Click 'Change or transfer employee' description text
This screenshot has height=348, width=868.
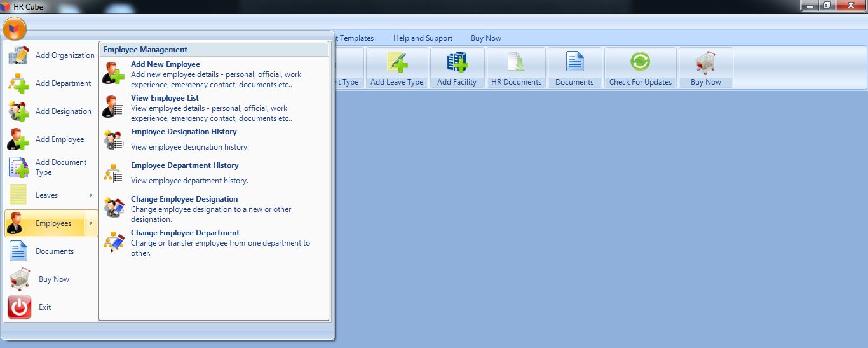pos(220,248)
